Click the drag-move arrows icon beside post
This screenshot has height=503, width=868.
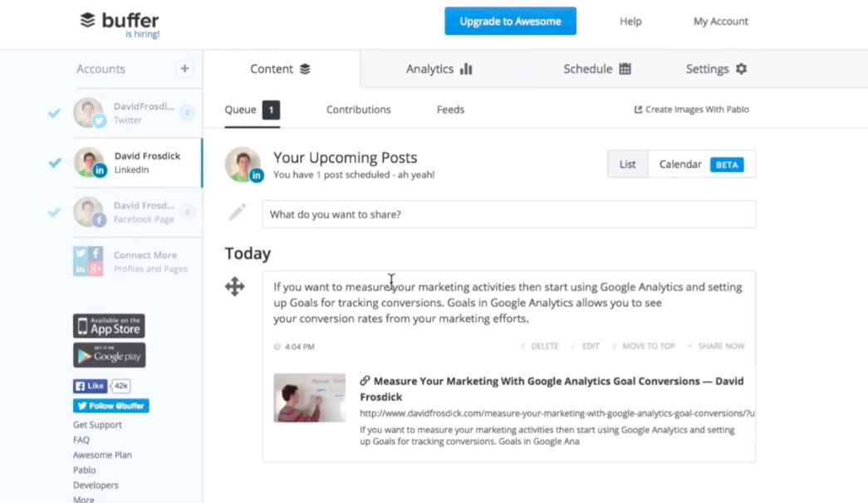[235, 287]
